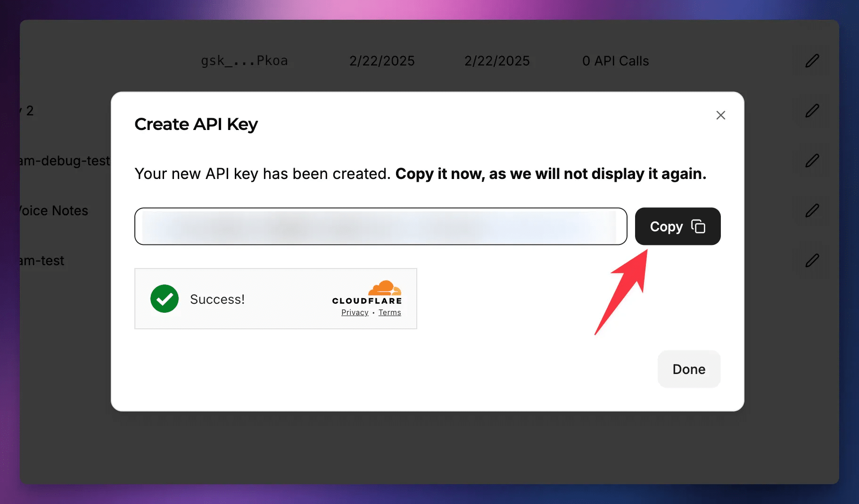Click the blurred API key field
This screenshot has width=859, height=504.
coord(380,227)
